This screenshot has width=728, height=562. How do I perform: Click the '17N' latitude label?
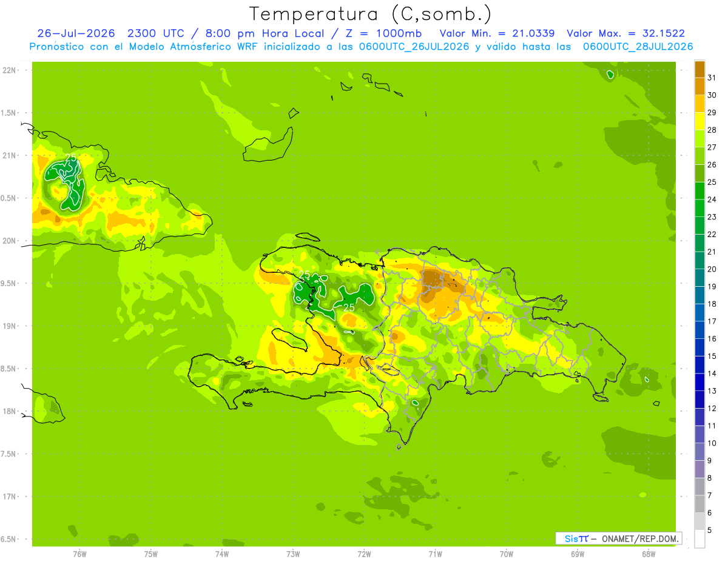click(x=9, y=497)
